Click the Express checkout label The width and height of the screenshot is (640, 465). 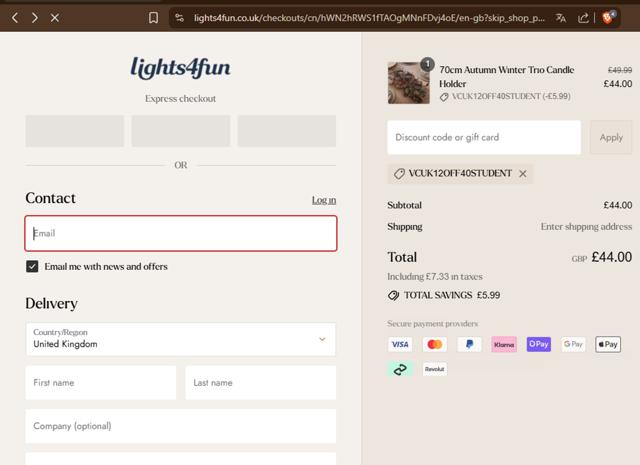click(180, 98)
